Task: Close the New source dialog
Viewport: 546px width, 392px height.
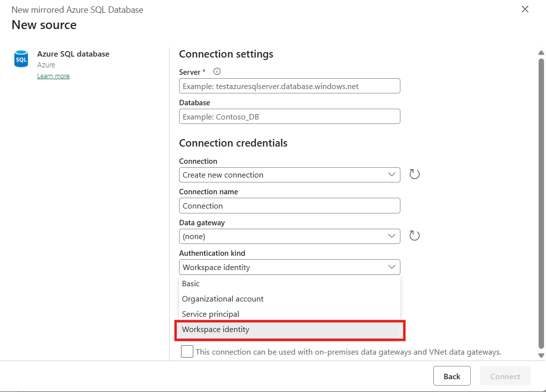Action: point(525,9)
